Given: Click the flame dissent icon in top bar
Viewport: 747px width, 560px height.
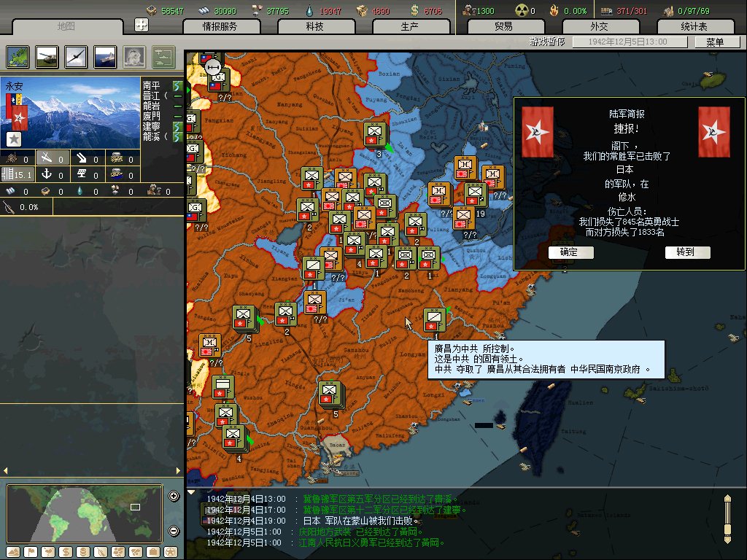Looking at the screenshot, I should (x=554, y=10).
